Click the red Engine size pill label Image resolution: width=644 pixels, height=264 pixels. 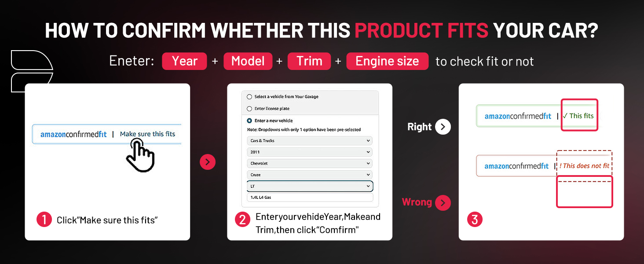(387, 61)
